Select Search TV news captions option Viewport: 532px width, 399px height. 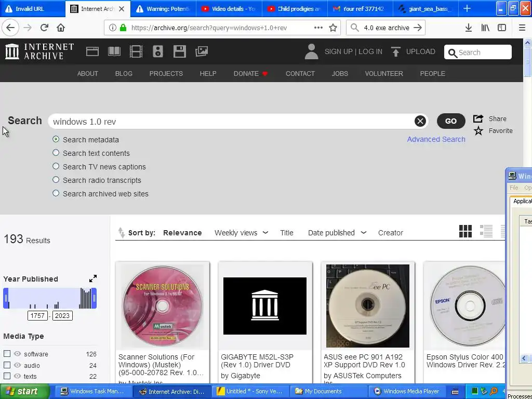[56, 167]
